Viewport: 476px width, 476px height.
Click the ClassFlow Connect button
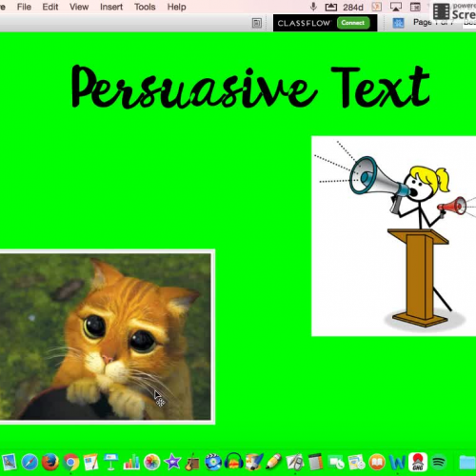coord(353,23)
